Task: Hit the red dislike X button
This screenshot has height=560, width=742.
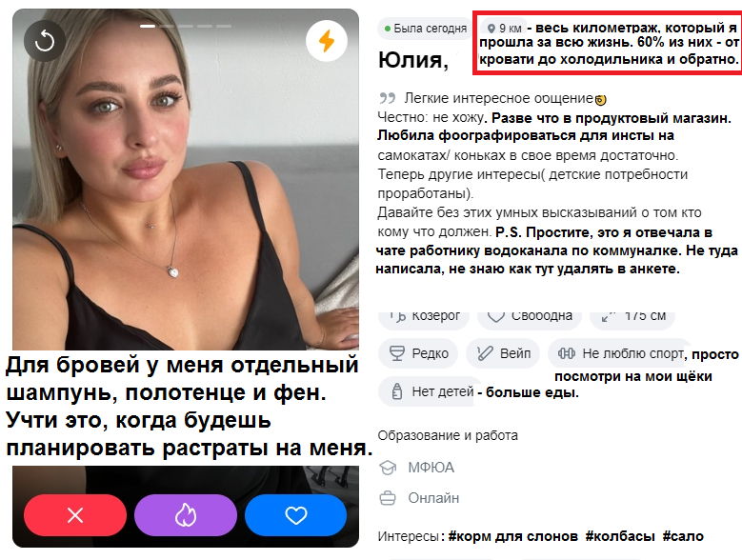Action: [x=75, y=515]
